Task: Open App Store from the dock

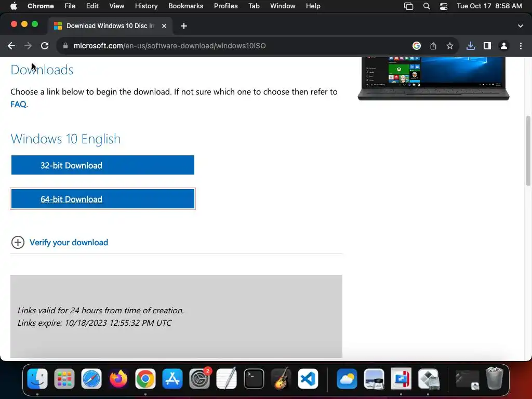Action: click(172, 379)
